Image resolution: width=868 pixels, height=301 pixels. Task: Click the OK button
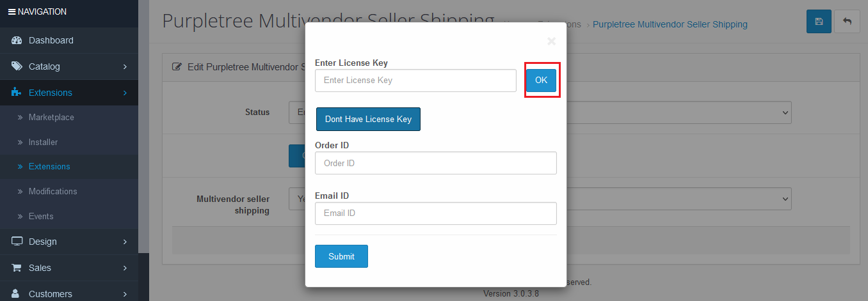click(x=542, y=81)
